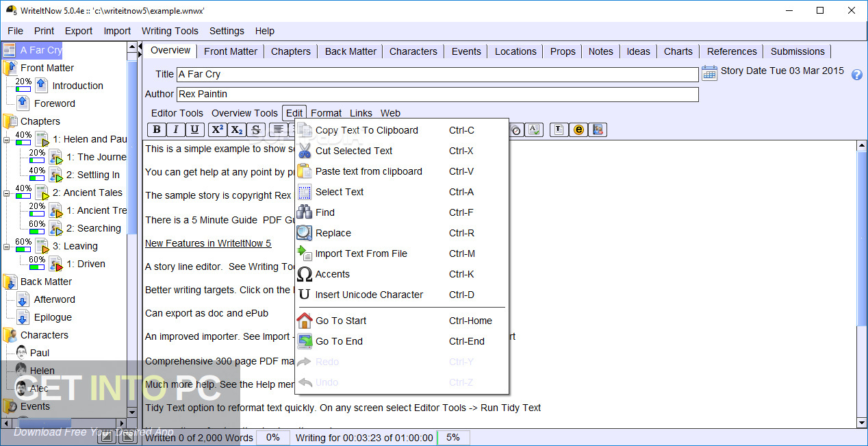Open the Locations tab

pyautogui.click(x=515, y=51)
